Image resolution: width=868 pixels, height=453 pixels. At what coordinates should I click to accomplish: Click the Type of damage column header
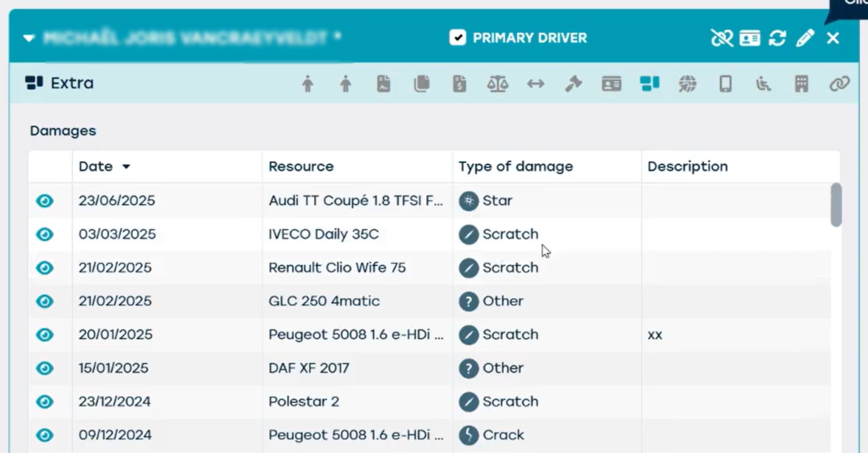516,166
